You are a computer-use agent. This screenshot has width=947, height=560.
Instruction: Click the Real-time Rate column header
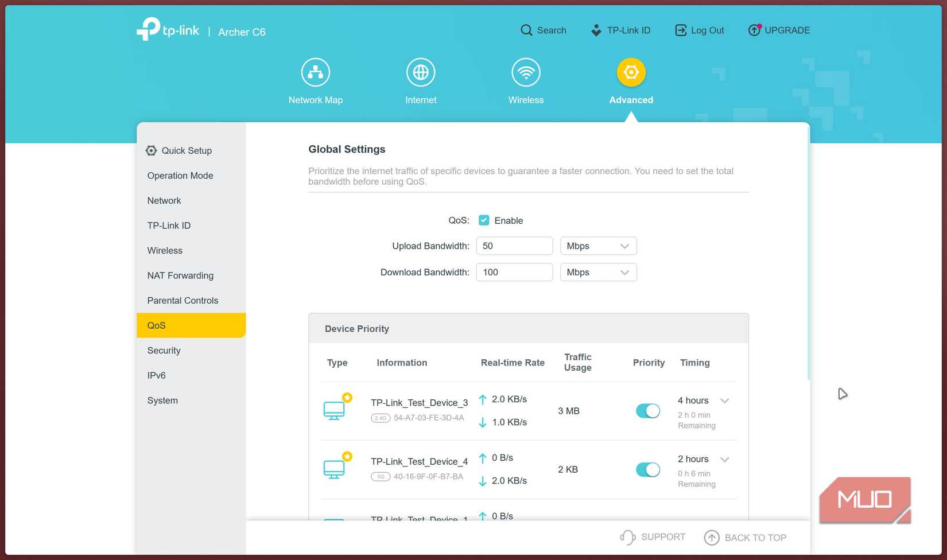click(x=513, y=363)
